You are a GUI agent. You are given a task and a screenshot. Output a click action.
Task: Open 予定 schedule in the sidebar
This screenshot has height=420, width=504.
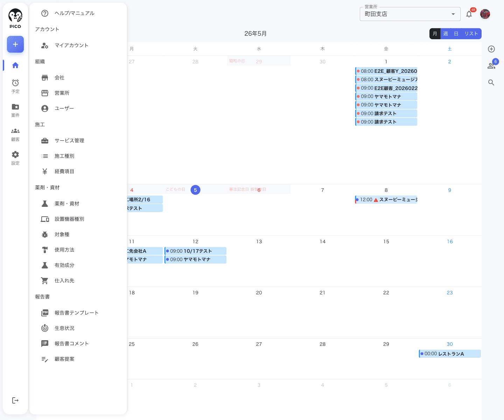click(x=15, y=86)
